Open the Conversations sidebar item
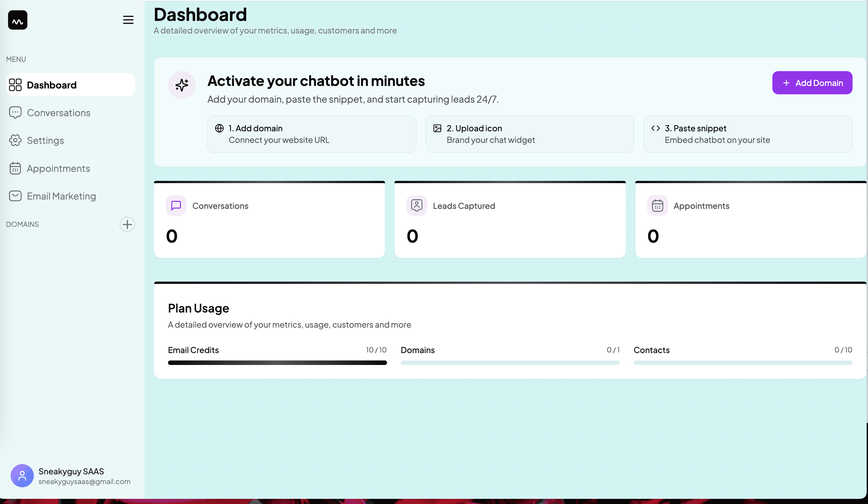This screenshot has height=504, width=868. pyautogui.click(x=58, y=113)
